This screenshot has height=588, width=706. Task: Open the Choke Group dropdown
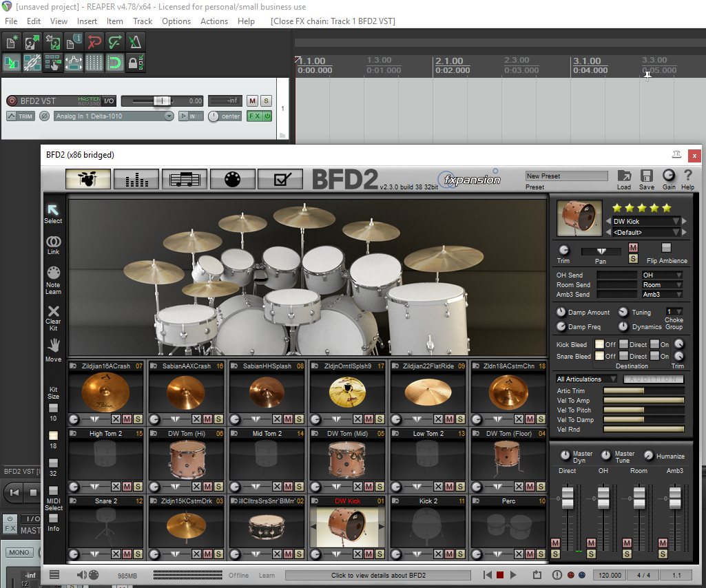click(x=674, y=312)
